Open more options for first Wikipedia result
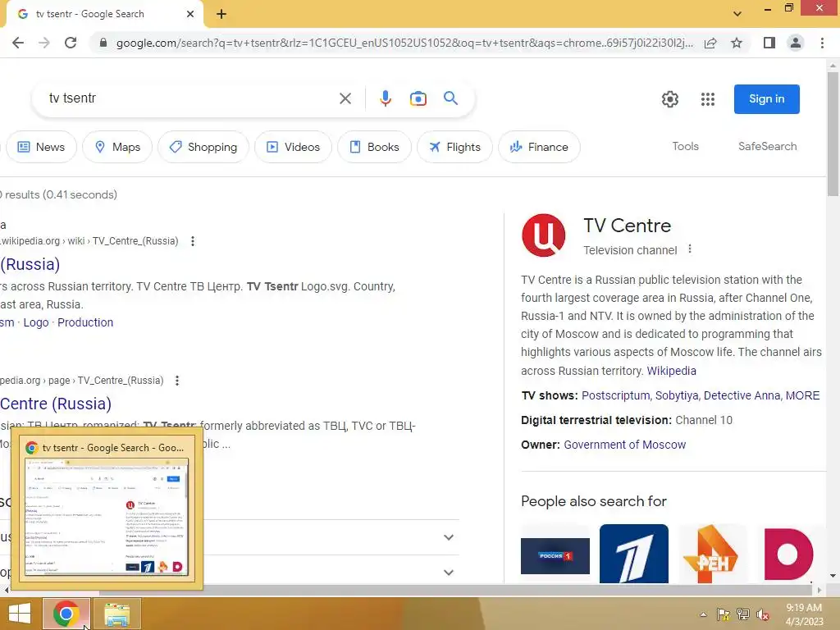Viewport: 840px width, 630px height. click(x=192, y=241)
